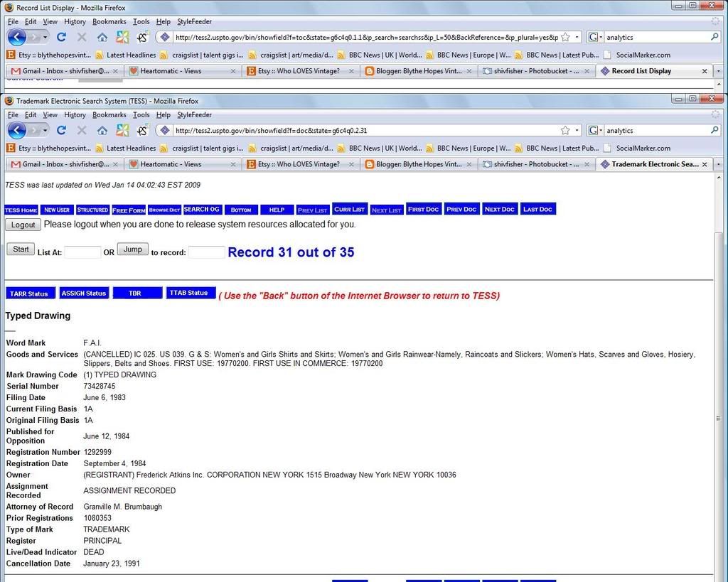The image size is (728, 582).
Task: Open the StyleFeeder menu in the TESS window
Action: (194, 114)
